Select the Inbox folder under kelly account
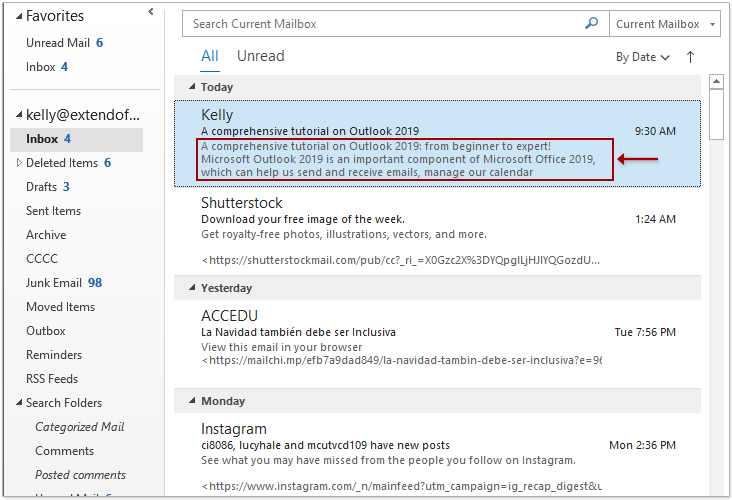 77,139
